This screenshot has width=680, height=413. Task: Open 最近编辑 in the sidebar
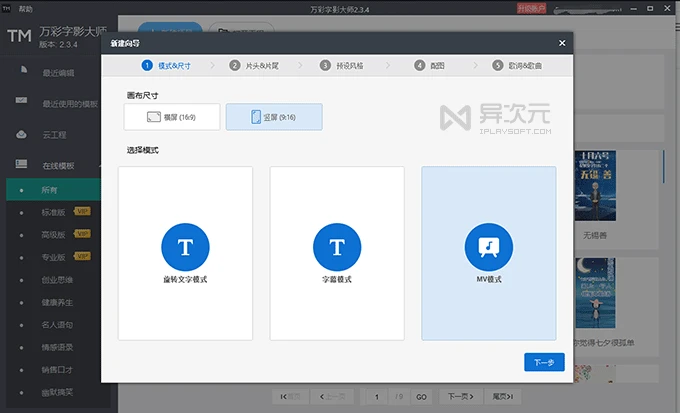[x=59, y=73]
